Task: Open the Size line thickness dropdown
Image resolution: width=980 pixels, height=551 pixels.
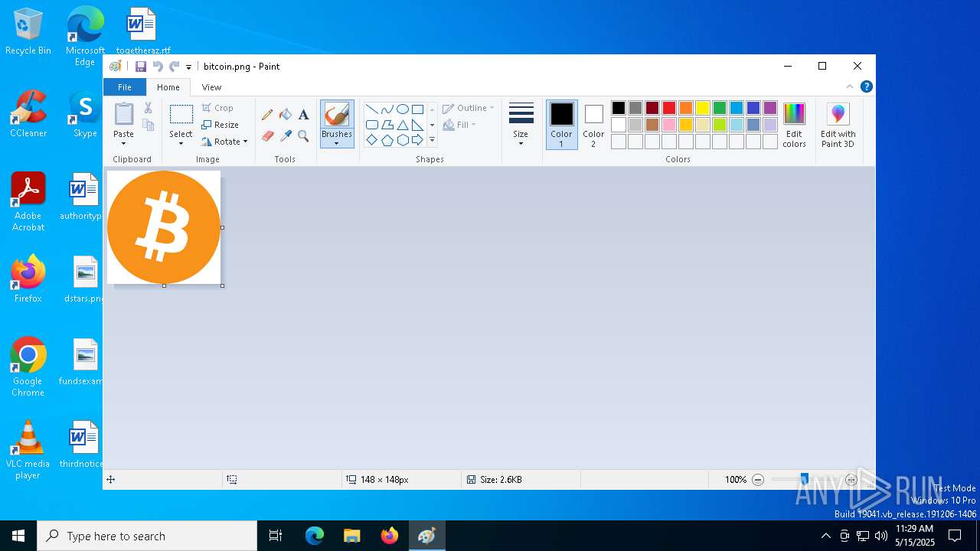Action: [x=521, y=125]
